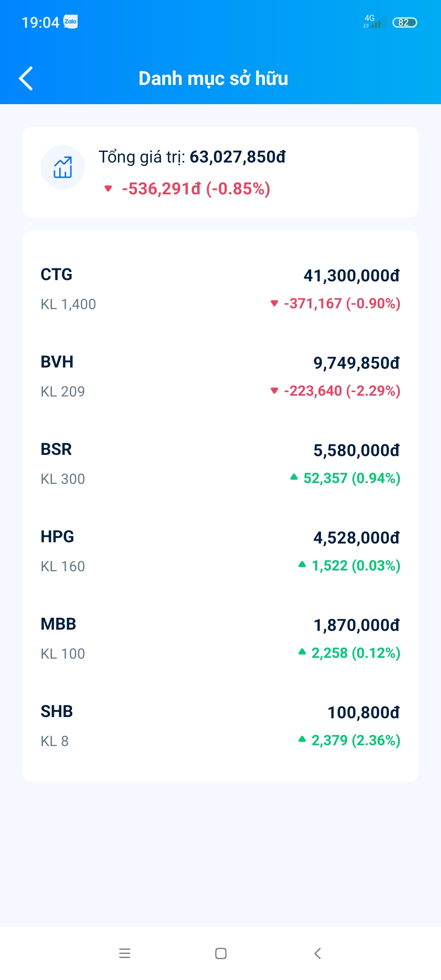Tap the 4G signal indicator
The height and width of the screenshot is (980, 441).
[x=374, y=22]
